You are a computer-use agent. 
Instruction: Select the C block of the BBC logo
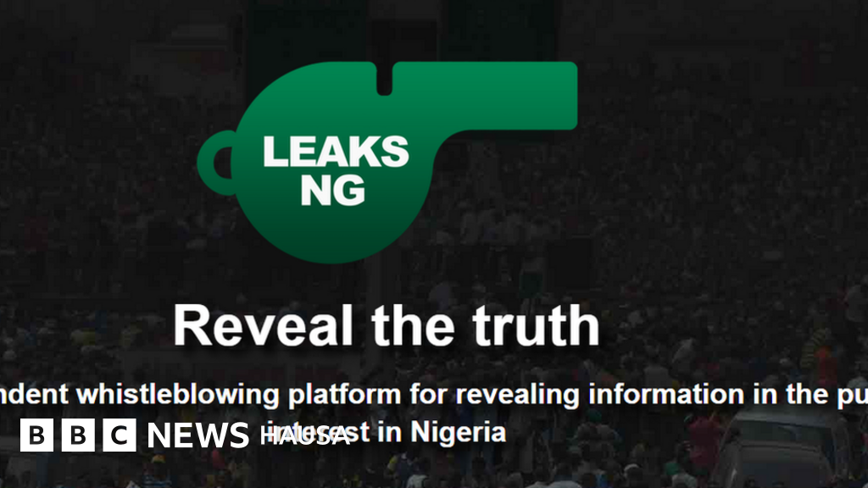(120, 435)
